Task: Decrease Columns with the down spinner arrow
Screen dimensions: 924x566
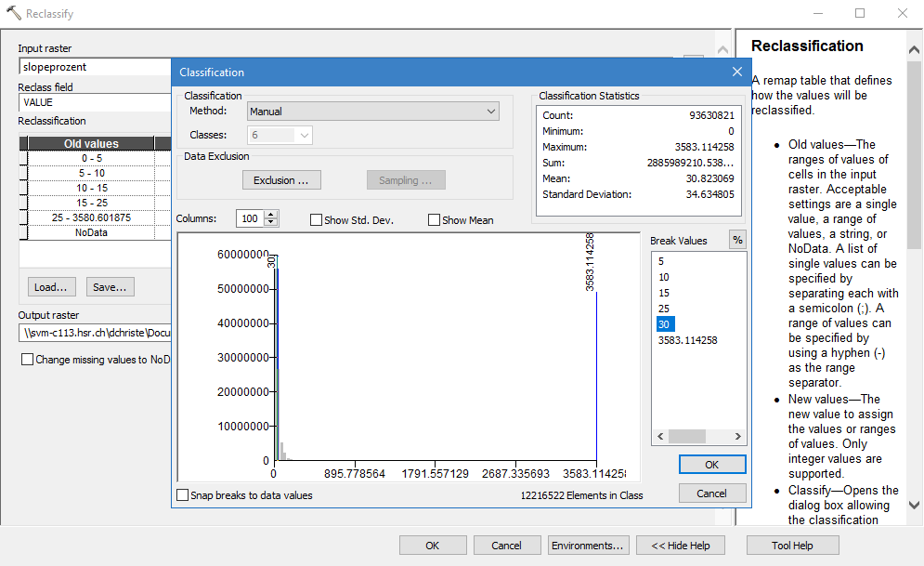Action: pyautogui.click(x=271, y=223)
